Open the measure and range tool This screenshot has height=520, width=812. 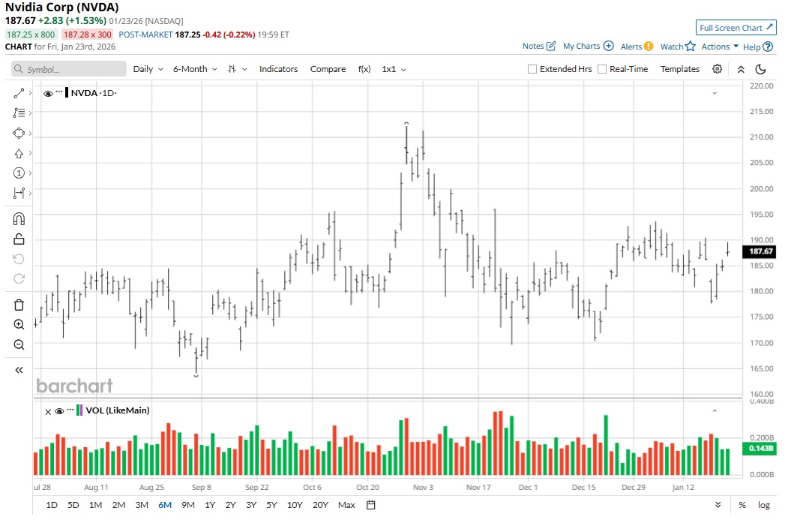pos(19,194)
